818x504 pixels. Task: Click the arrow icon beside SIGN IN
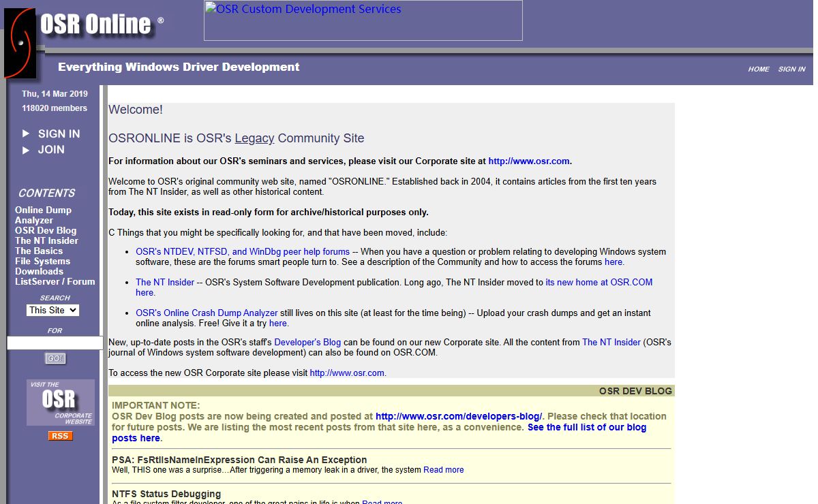pos(26,133)
